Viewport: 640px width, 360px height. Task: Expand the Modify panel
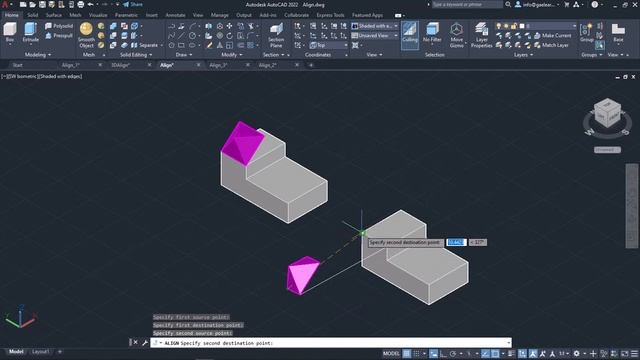231,55
